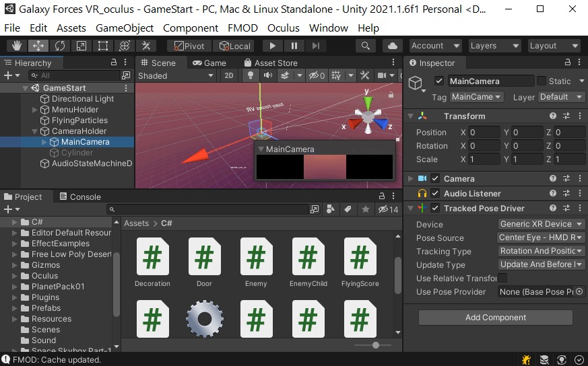Select the Scale tool
Image resolution: width=588 pixels, height=366 pixels.
coord(81,46)
